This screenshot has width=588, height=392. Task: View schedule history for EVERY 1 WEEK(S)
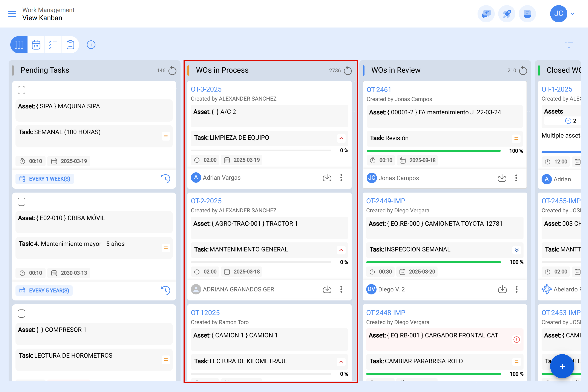[x=165, y=179]
